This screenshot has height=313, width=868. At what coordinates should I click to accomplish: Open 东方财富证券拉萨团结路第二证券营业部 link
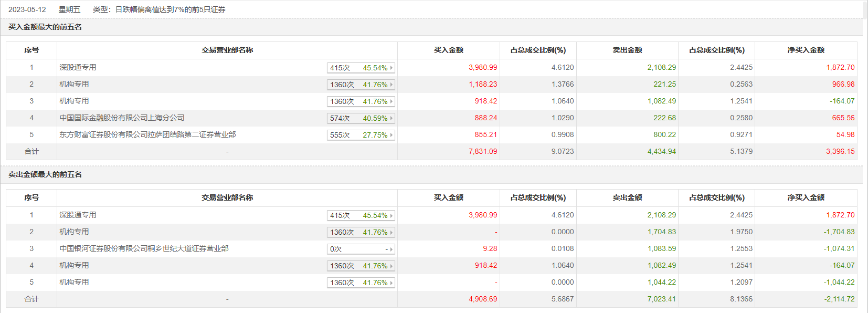147,134
